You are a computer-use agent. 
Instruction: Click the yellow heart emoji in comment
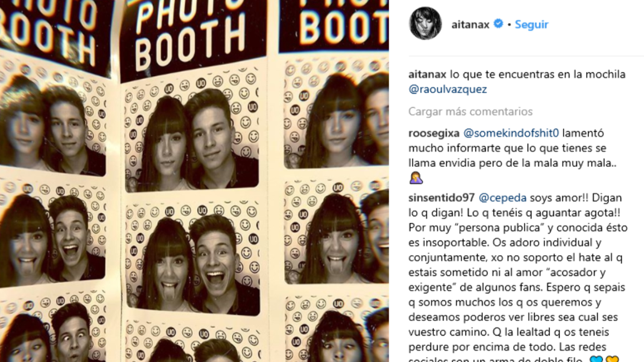pyautogui.click(x=612, y=359)
